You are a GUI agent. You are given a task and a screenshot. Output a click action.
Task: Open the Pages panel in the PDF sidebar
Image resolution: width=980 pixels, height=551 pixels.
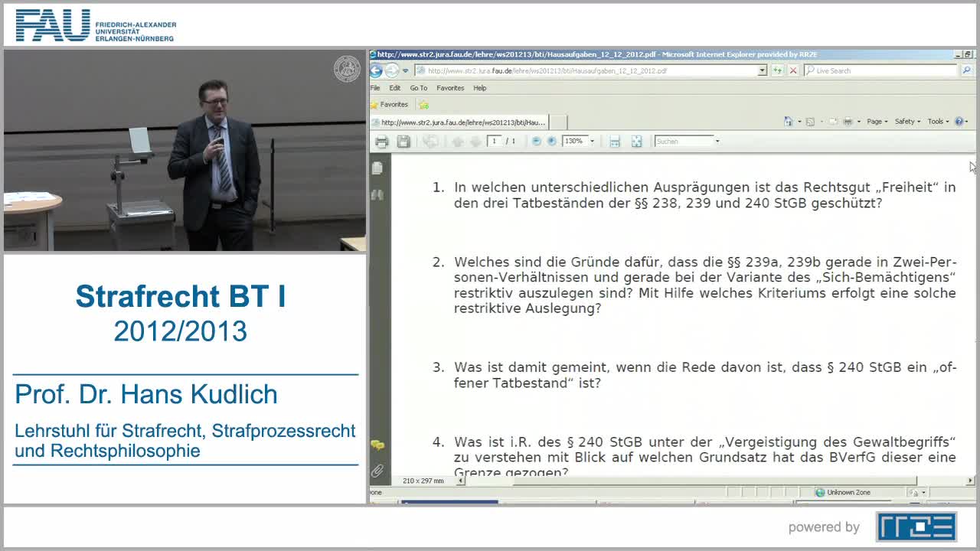tap(377, 168)
